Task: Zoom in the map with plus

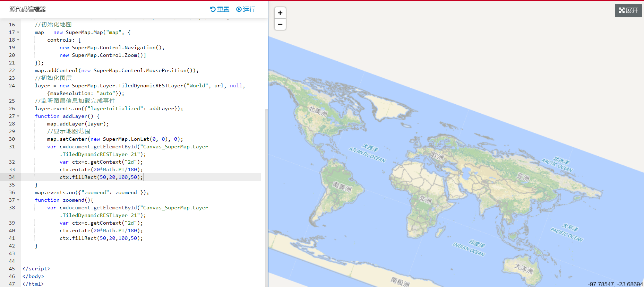Action: pos(280,13)
